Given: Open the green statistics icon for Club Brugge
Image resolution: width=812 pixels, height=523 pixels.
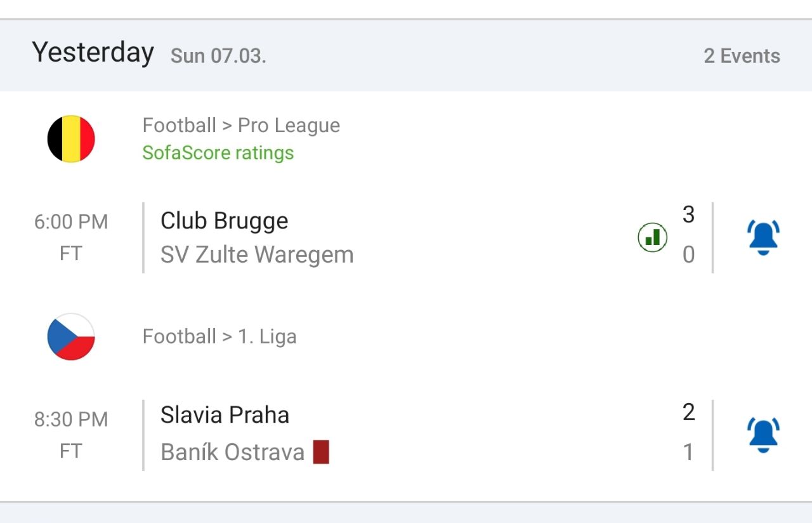Looking at the screenshot, I should tap(652, 237).
